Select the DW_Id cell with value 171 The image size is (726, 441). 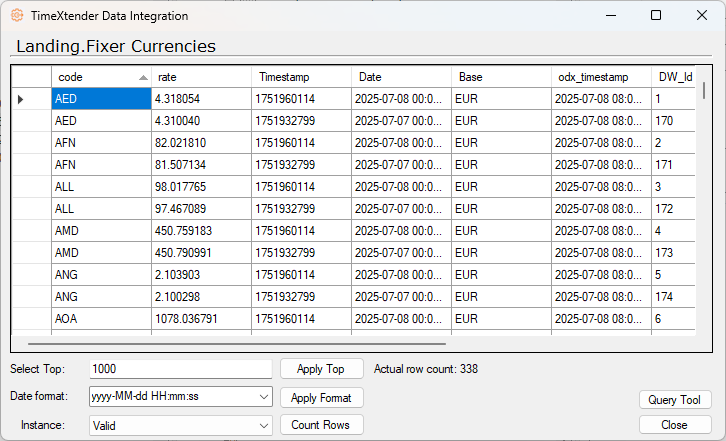(x=674, y=165)
